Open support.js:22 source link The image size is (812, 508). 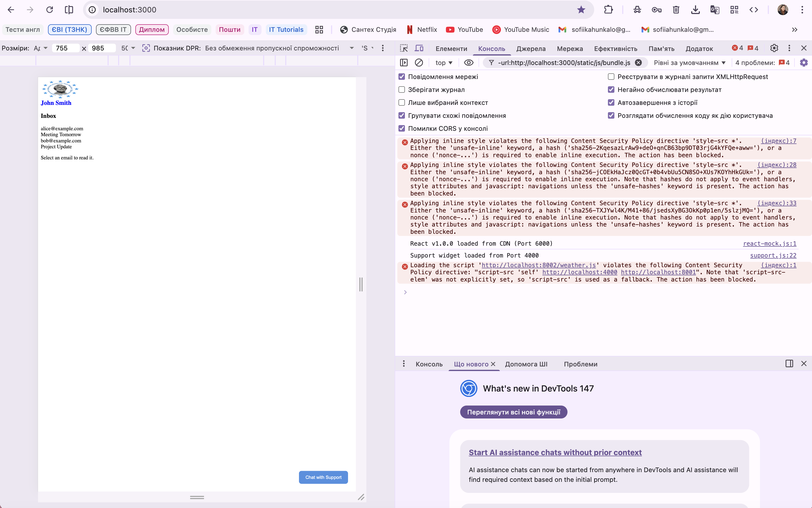point(773,255)
